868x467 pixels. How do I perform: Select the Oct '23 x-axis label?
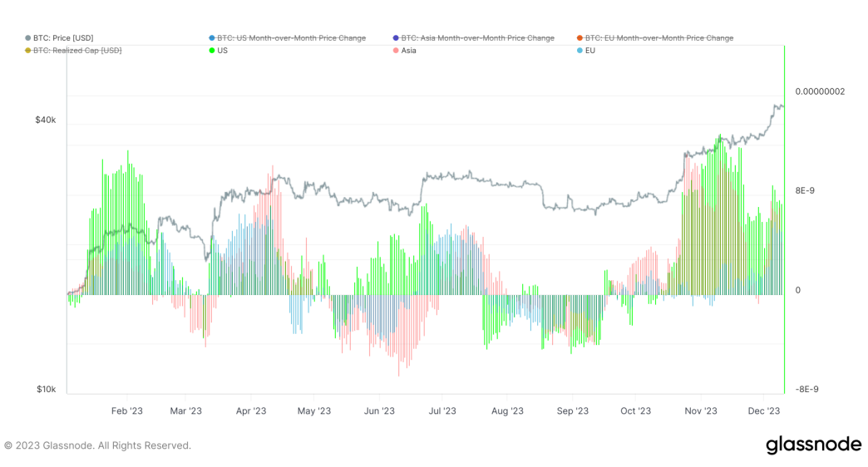pyautogui.click(x=635, y=410)
